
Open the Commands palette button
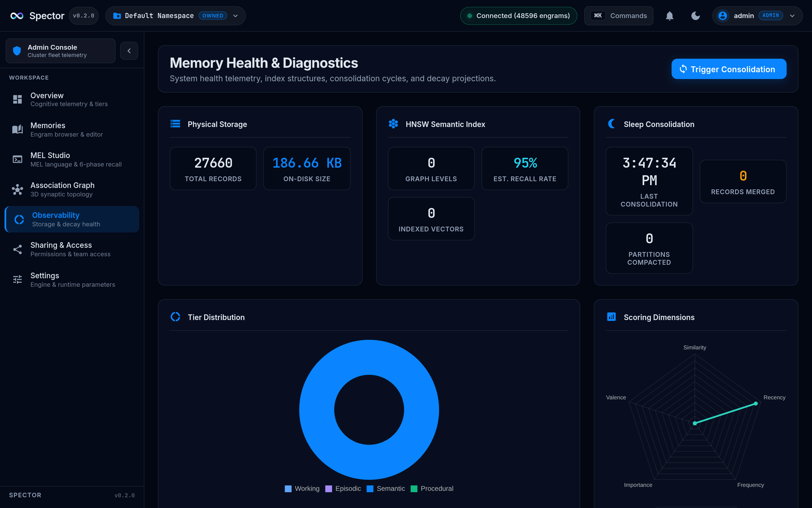pyautogui.click(x=619, y=16)
